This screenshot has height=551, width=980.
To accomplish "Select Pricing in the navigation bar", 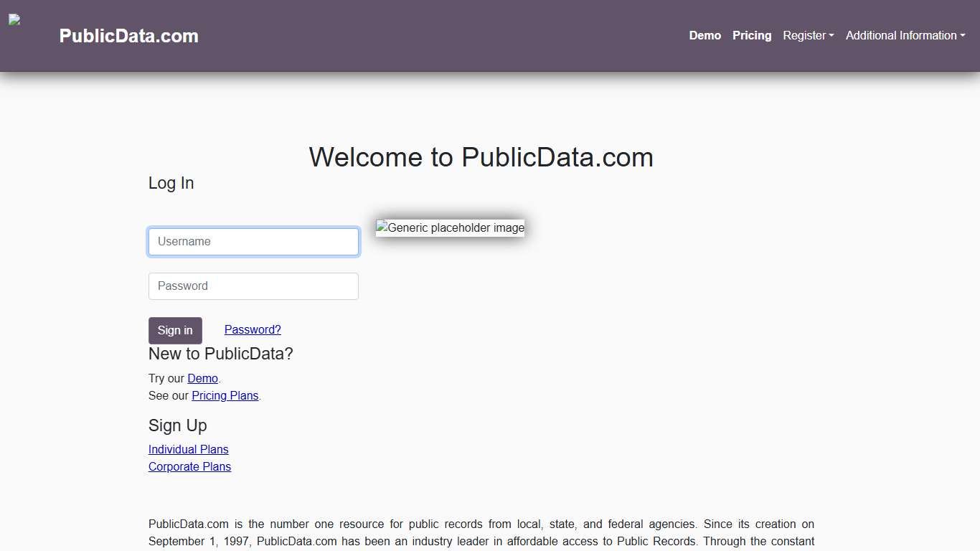I will tap(752, 35).
